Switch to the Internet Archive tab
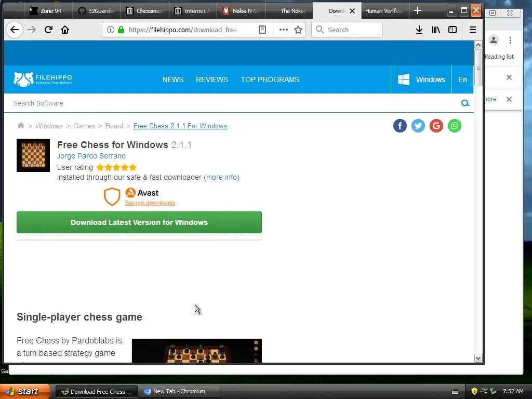Image resolution: width=532 pixels, height=399 pixels. pyautogui.click(x=193, y=11)
